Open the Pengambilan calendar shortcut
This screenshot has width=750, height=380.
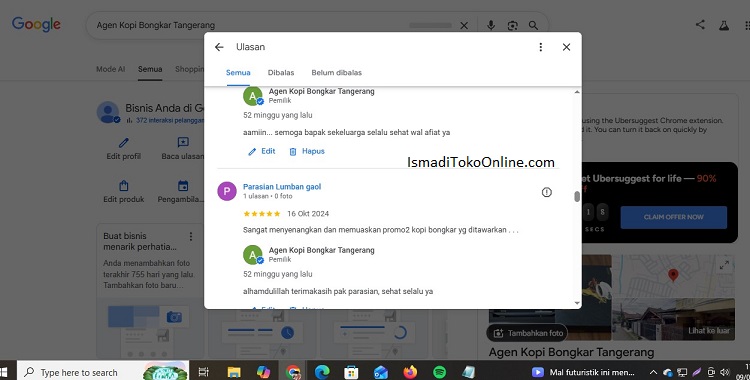(x=182, y=191)
